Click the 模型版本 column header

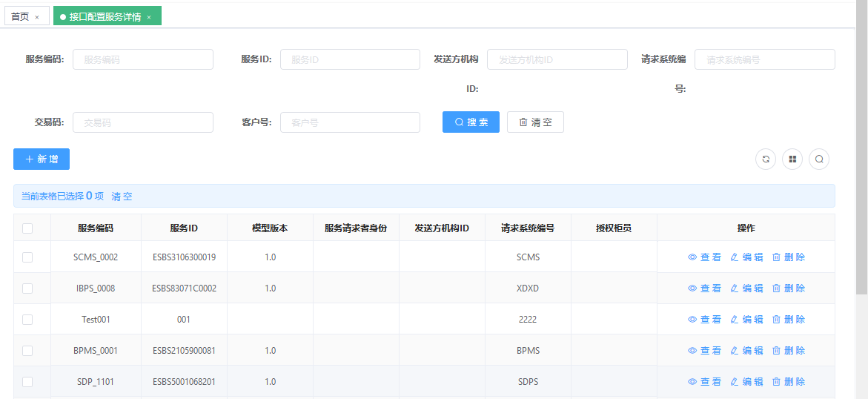270,228
